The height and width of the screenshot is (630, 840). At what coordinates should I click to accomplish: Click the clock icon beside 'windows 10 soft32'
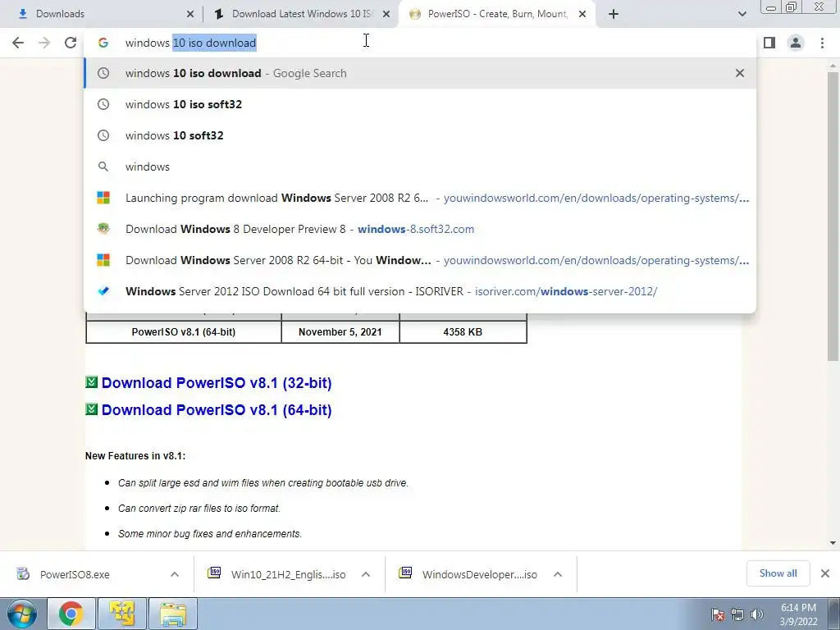(103, 135)
